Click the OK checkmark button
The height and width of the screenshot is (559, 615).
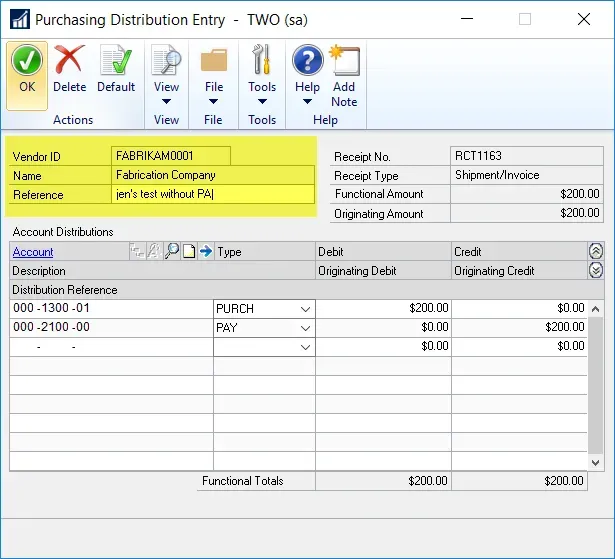[27, 71]
